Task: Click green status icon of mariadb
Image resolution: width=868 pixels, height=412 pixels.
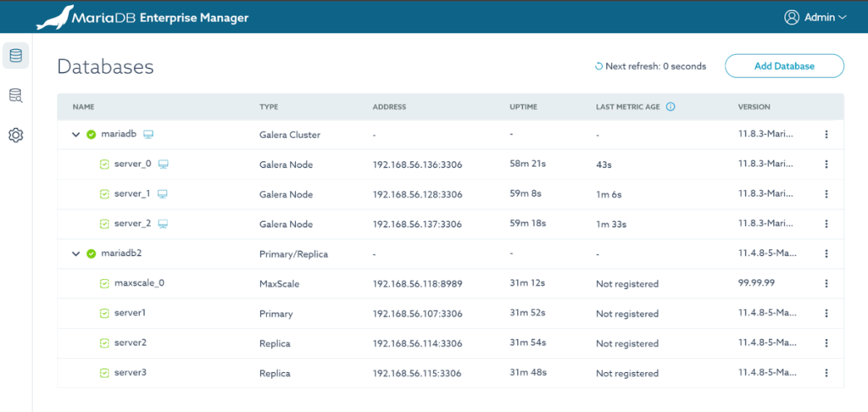Action: 92,135
